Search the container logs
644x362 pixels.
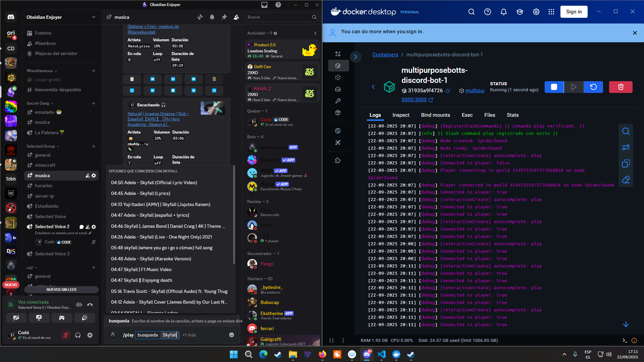[x=626, y=132]
